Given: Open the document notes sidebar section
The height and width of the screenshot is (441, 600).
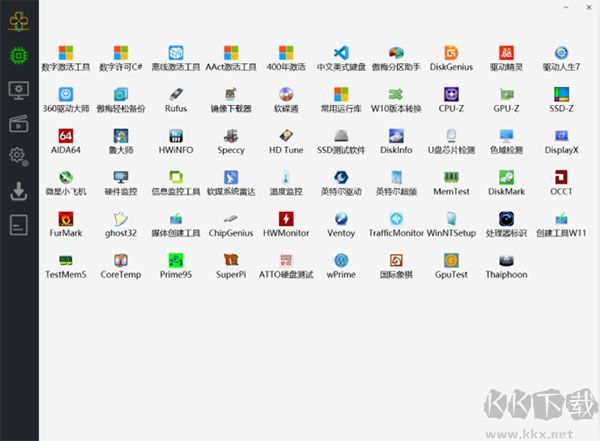Looking at the screenshot, I should click(x=19, y=225).
